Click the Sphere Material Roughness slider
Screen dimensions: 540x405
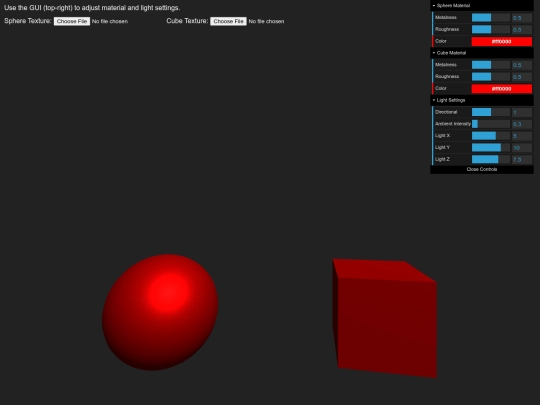click(x=491, y=29)
